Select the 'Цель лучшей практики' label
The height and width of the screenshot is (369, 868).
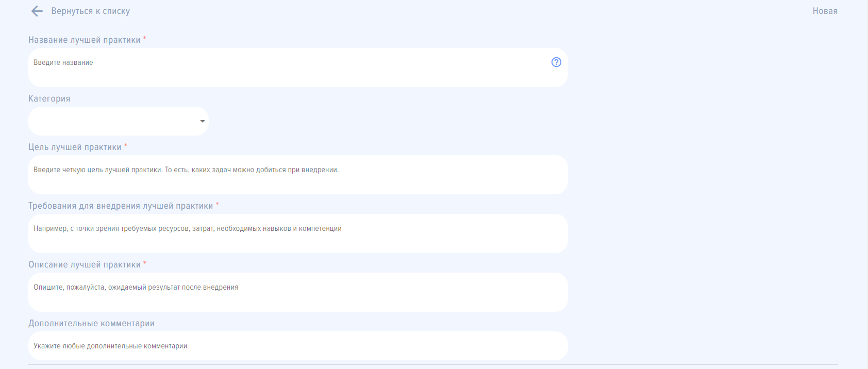pos(75,147)
